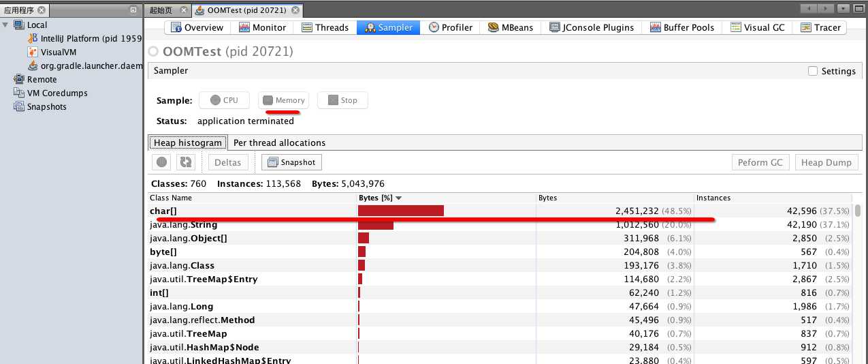Select the Snapshots node icon
The height and width of the screenshot is (364, 868).
point(18,106)
